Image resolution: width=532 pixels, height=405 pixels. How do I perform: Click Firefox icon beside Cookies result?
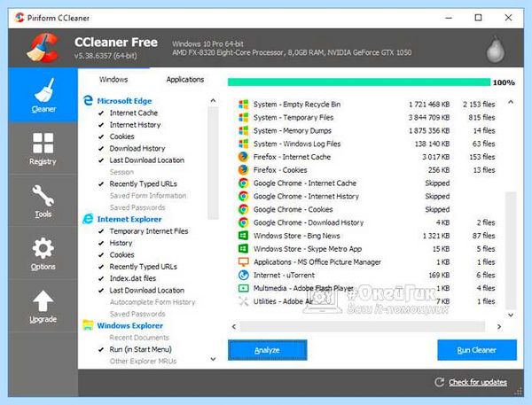243,170
